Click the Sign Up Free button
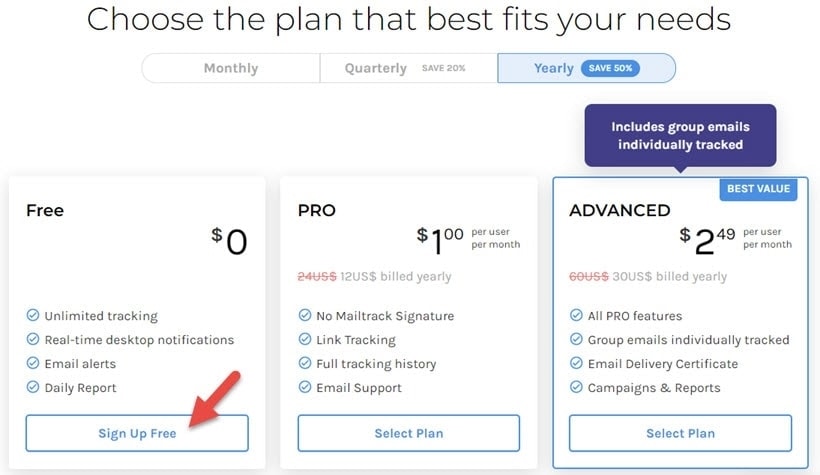Image resolution: width=820 pixels, height=475 pixels. pyautogui.click(x=137, y=433)
